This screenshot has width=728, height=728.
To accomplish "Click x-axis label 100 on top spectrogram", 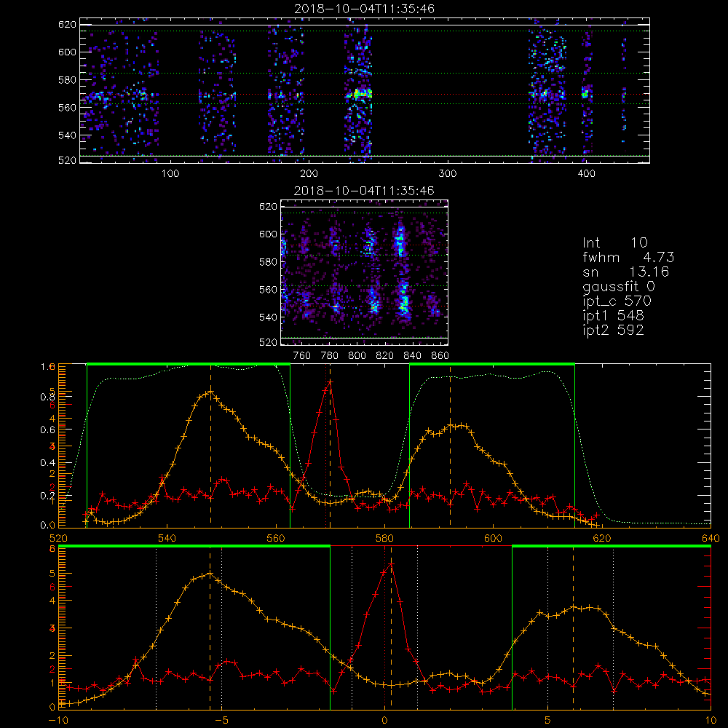I will point(170,174).
